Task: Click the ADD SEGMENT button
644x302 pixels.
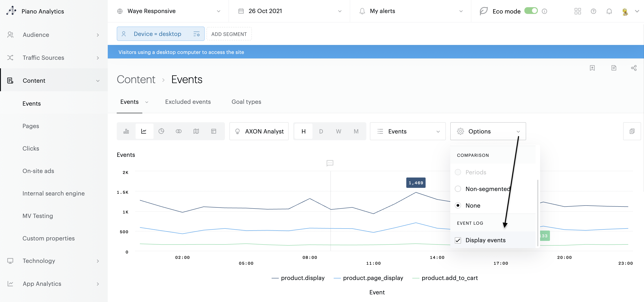Action: click(229, 34)
